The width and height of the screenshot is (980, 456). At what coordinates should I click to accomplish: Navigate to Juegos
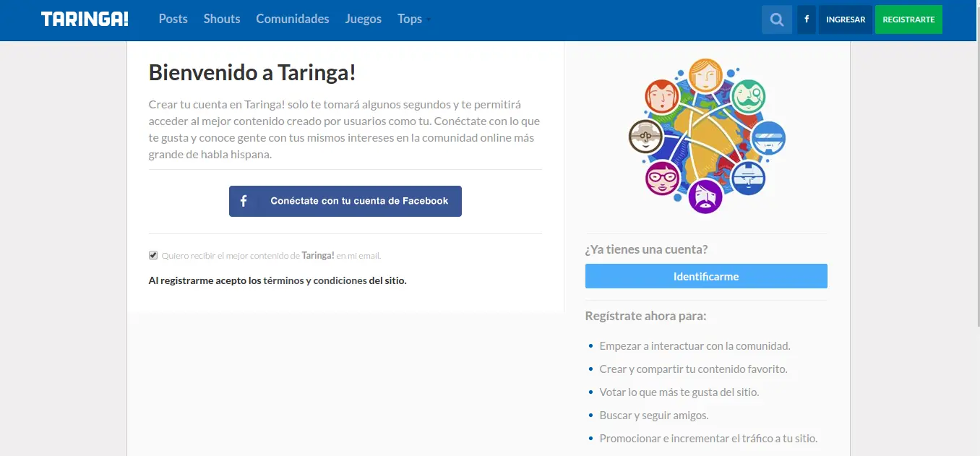[x=364, y=19]
